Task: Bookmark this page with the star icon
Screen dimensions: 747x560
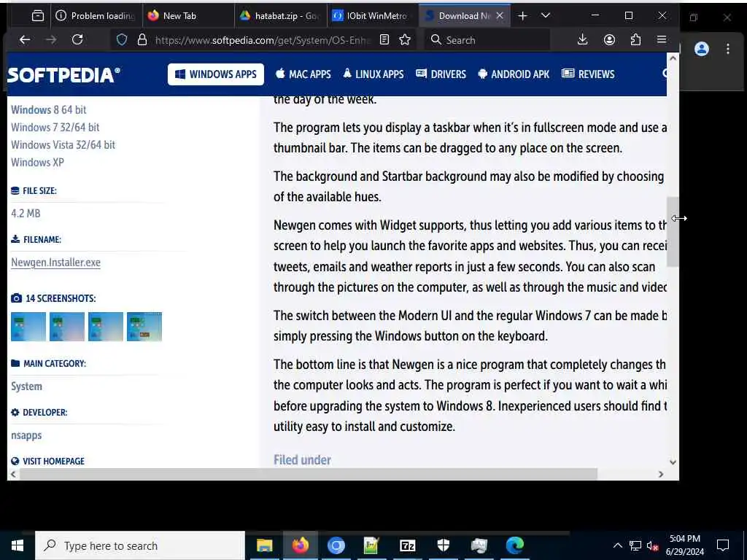Action: tap(405, 40)
